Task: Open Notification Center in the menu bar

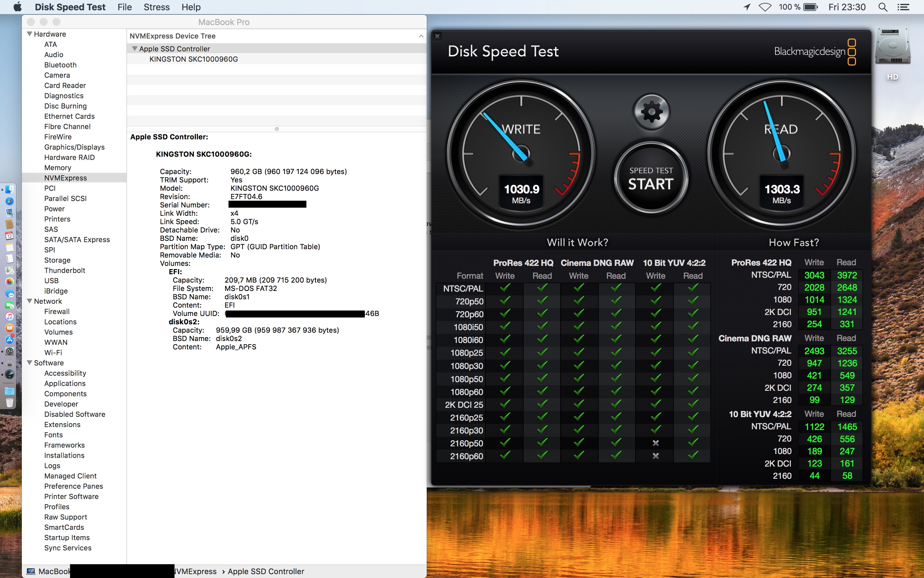Action: [x=903, y=7]
